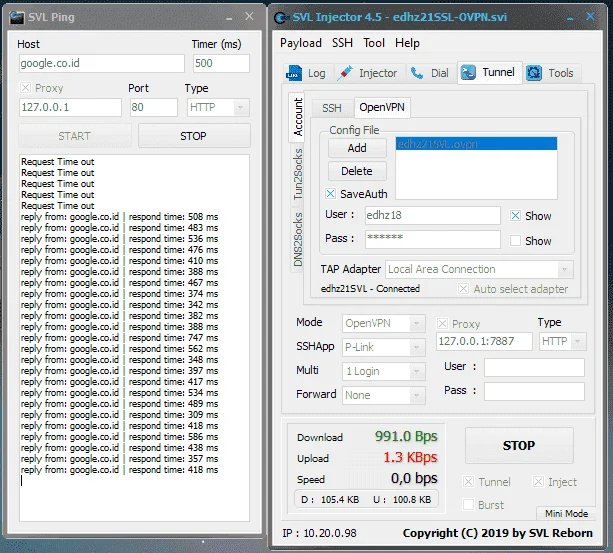Toggle the Proxy checkbox in SVL Ping
This screenshot has width=613, height=553.
25,88
